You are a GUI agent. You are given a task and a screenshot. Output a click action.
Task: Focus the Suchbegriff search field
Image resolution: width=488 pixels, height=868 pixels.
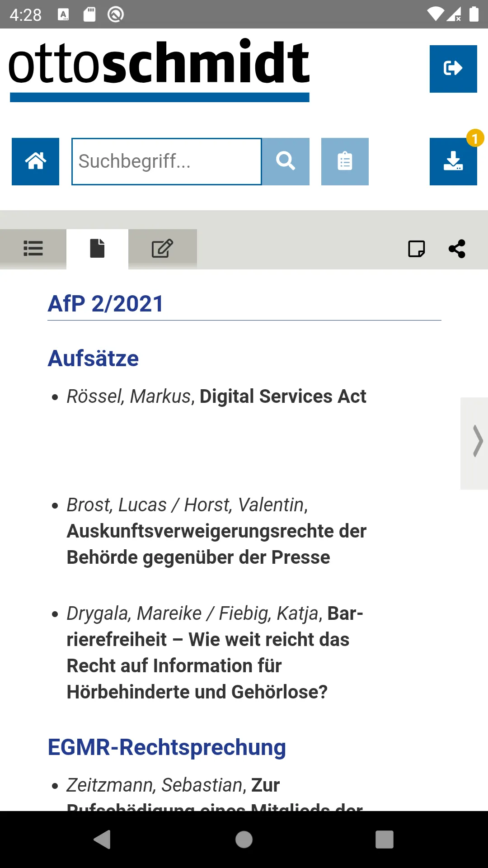pos(167,161)
